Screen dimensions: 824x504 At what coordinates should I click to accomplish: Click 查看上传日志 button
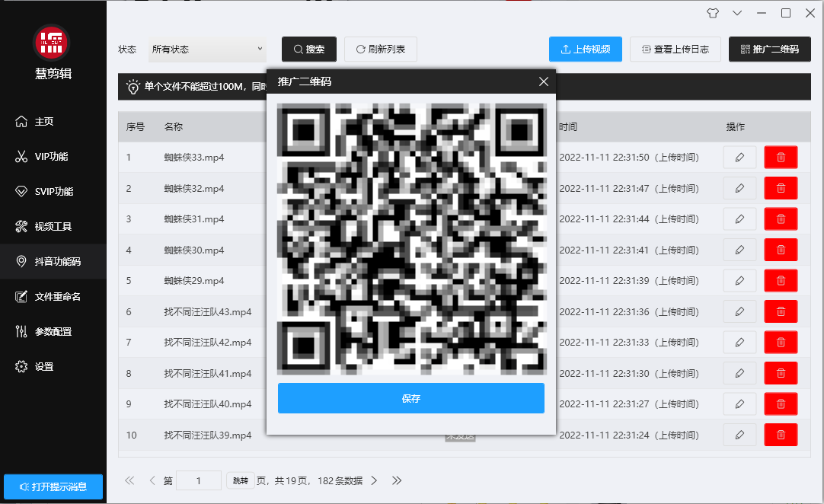pos(675,49)
